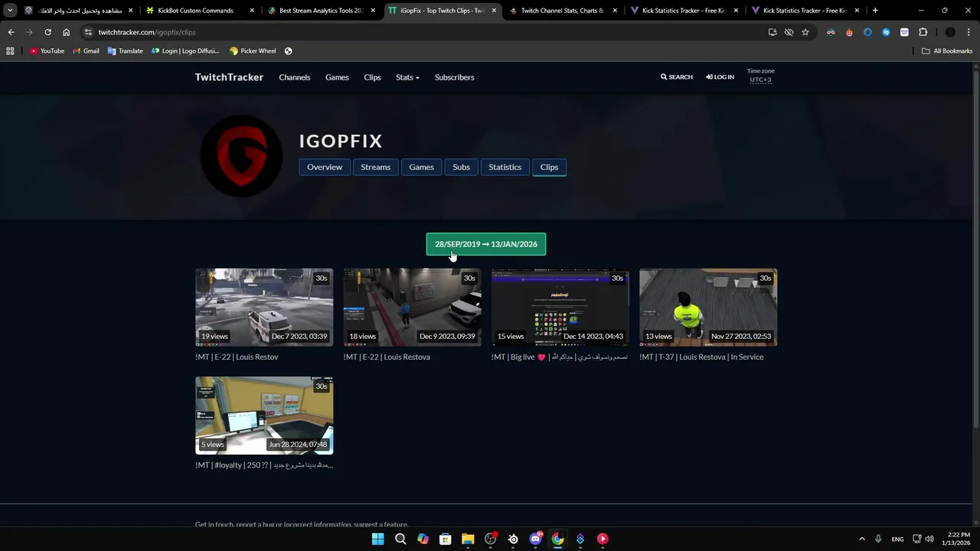This screenshot has height=551, width=980.
Task: Open the Subscribers nav item
Action: (x=455, y=77)
